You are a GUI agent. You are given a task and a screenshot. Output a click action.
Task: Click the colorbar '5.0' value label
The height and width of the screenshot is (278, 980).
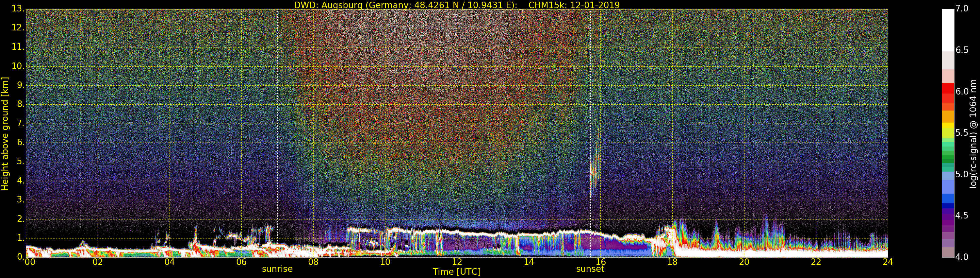pyautogui.click(x=962, y=174)
